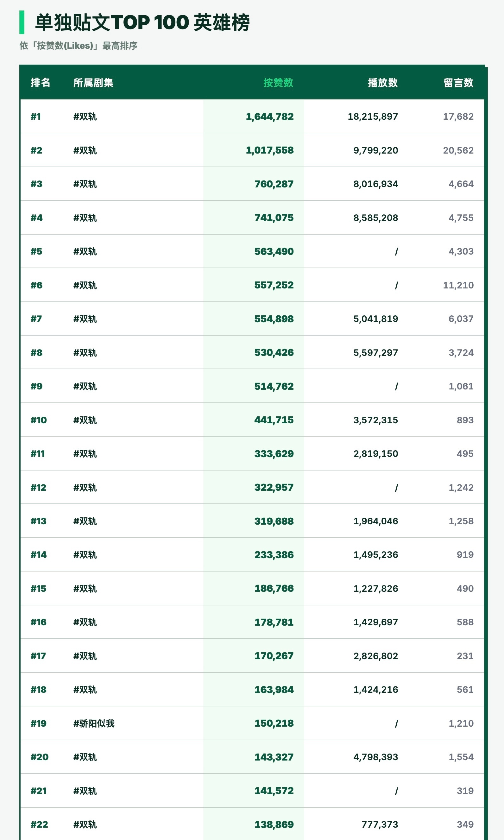The height and width of the screenshot is (840, 504).
Task: Click the #双轨 hashtag in rank #10 row
Action: (x=85, y=420)
